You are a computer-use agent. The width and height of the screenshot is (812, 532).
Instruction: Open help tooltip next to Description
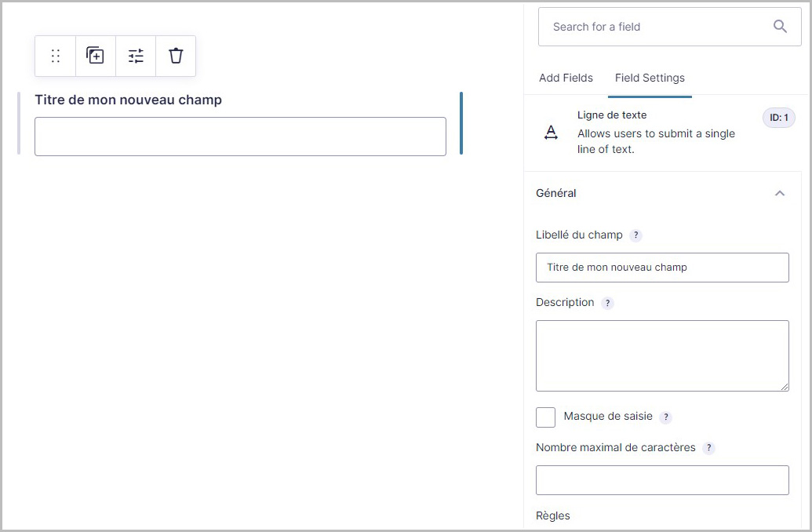click(x=607, y=303)
